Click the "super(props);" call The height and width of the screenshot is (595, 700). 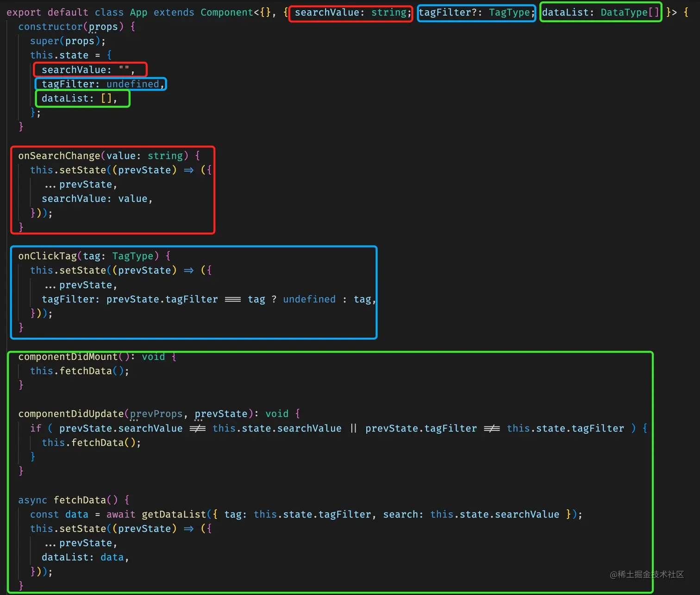pyautogui.click(x=68, y=41)
